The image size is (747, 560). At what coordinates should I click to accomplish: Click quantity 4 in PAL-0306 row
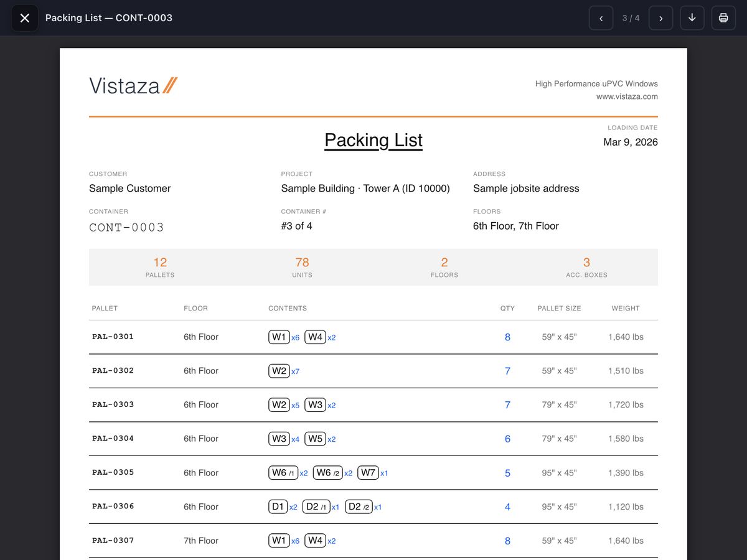click(x=507, y=507)
